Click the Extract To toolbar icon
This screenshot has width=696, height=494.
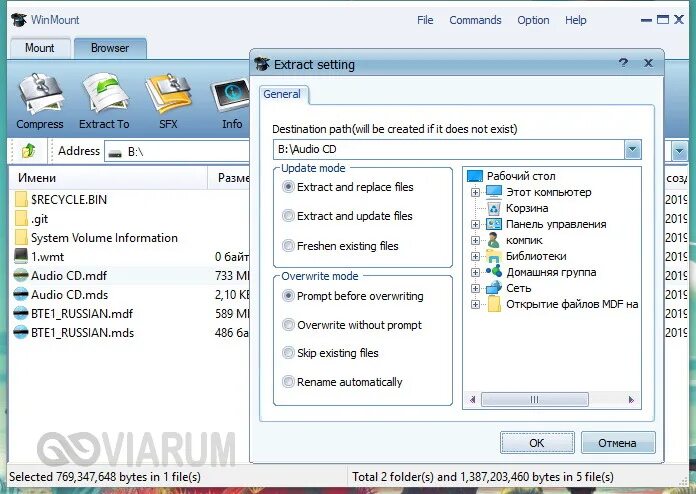pos(105,95)
